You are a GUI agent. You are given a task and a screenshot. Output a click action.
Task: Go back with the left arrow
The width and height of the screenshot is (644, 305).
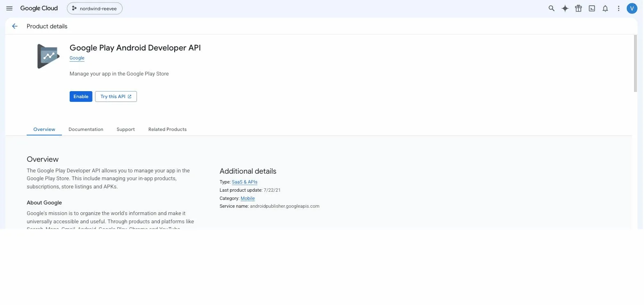coord(15,26)
